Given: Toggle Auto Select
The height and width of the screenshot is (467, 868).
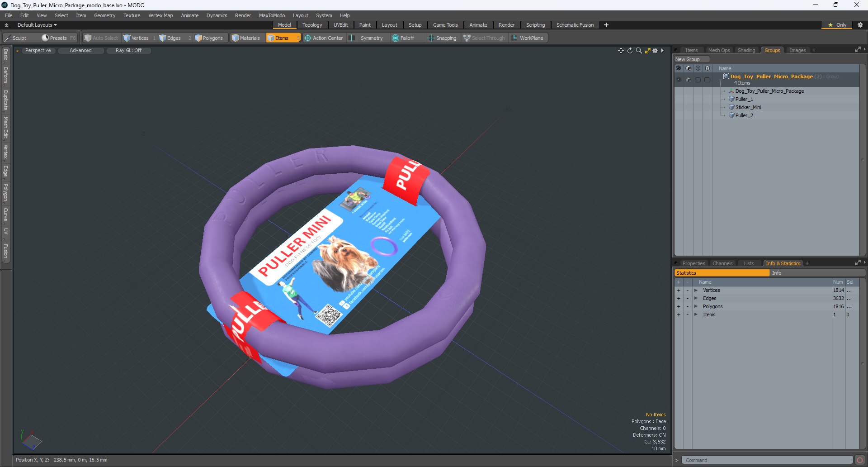Looking at the screenshot, I should 101,38.
